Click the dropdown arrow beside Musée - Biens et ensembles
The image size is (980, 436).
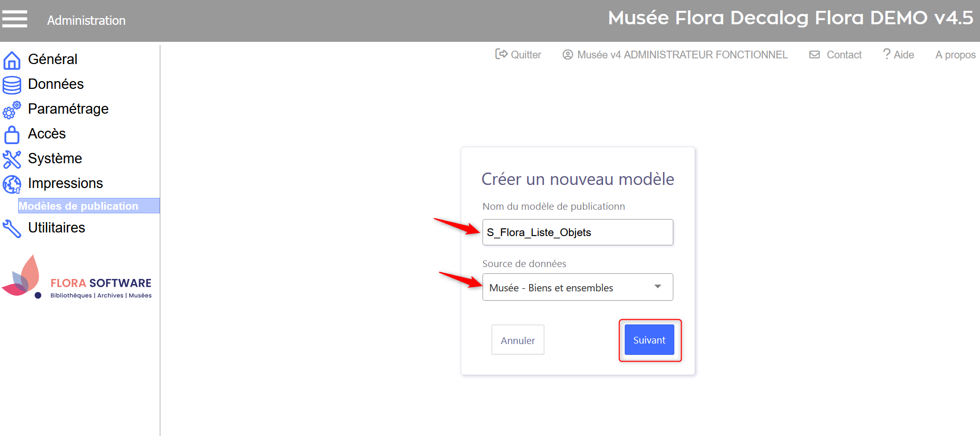657,287
